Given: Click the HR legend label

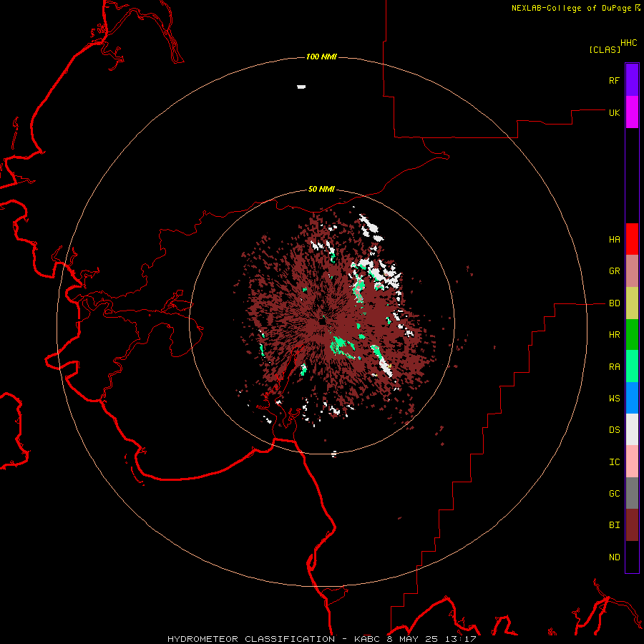Looking at the screenshot, I should click(614, 335).
